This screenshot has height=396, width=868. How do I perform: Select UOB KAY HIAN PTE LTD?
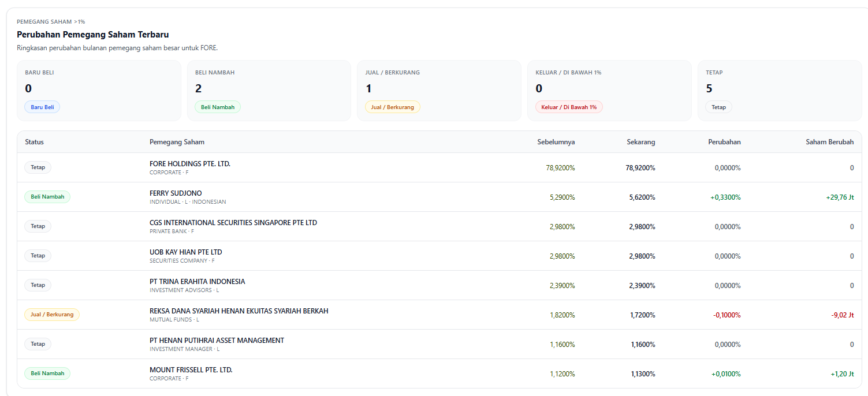point(186,252)
